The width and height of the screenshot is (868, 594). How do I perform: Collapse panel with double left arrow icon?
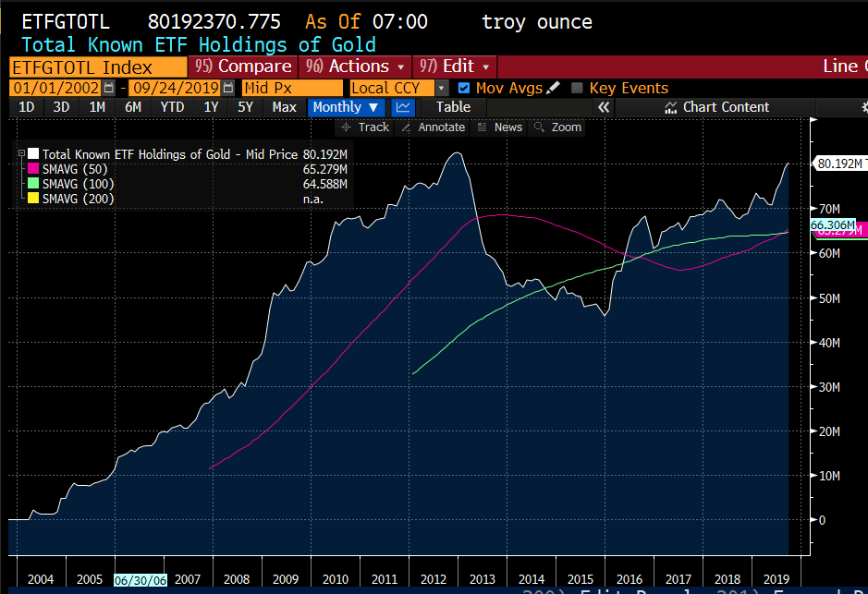[604, 107]
